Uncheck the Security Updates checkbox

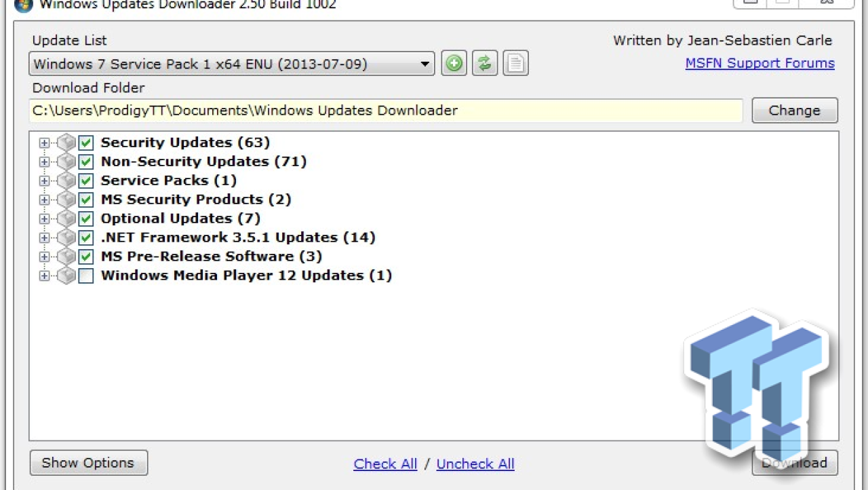click(x=85, y=143)
